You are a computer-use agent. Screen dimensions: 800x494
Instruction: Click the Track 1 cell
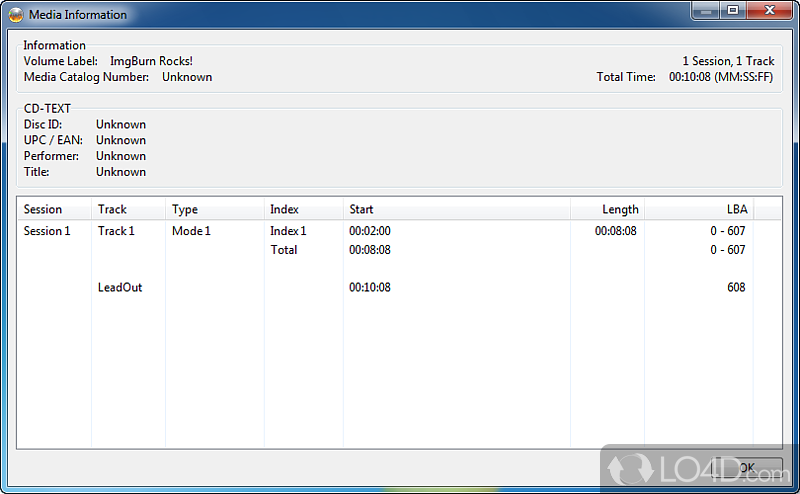point(116,231)
